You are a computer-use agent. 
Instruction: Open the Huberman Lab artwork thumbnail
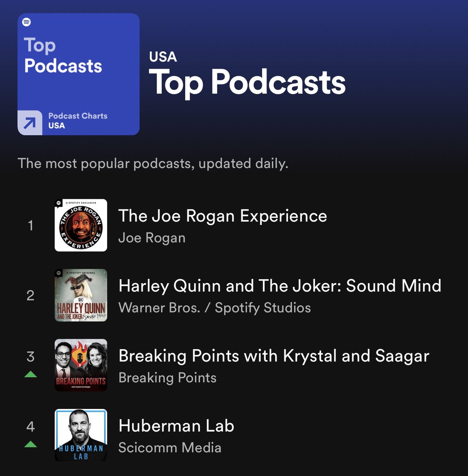[81, 435]
